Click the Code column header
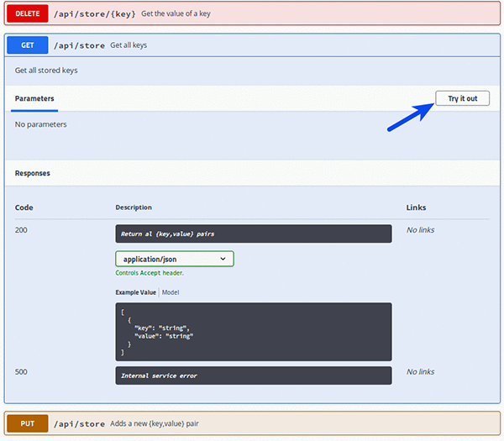This screenshot has height=441, width=504. (24, 207)
